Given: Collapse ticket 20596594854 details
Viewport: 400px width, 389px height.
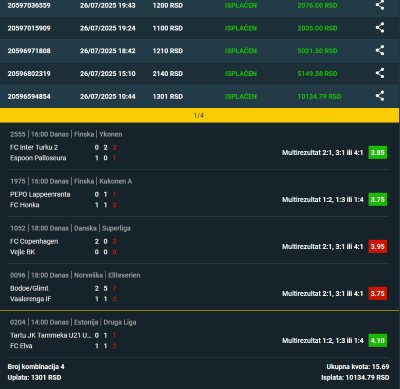Looking at the screenshot, I should pos(200,96).
